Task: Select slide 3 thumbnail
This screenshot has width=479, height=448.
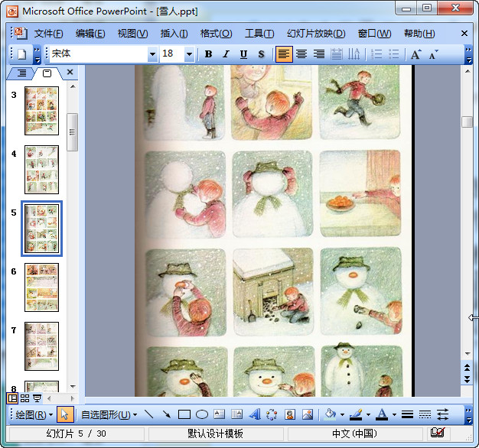Action: [x=41, y=111]
